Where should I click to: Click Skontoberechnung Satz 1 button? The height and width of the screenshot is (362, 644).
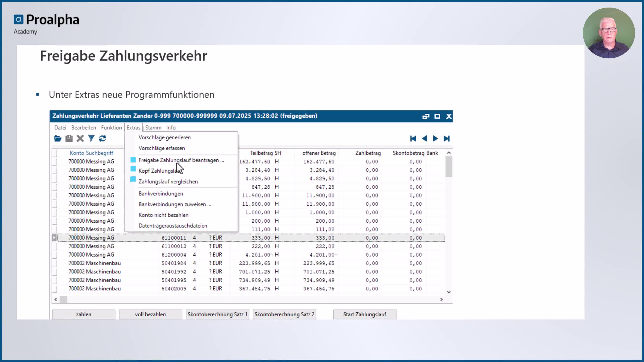(218, 315)
